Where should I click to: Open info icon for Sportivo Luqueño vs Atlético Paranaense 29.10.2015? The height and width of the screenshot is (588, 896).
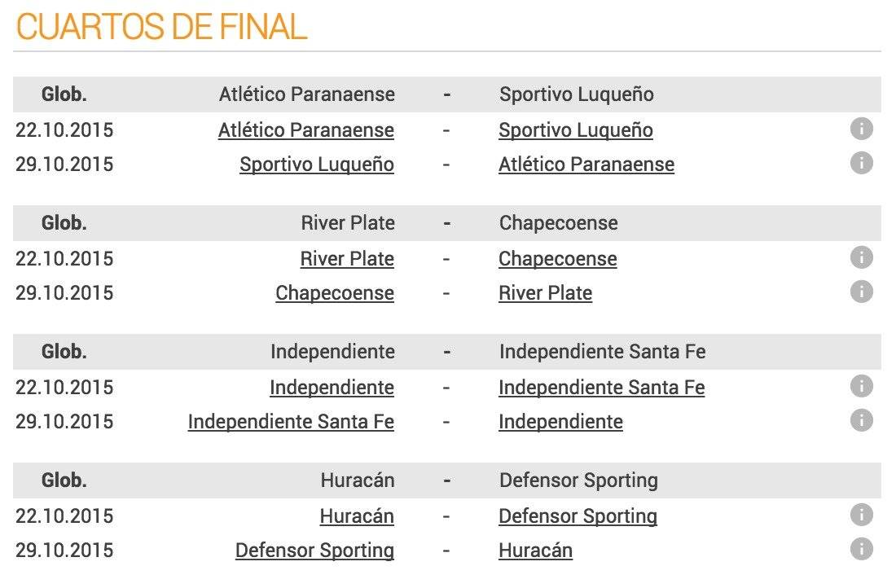pyautogui.click(x=861, y=163)
